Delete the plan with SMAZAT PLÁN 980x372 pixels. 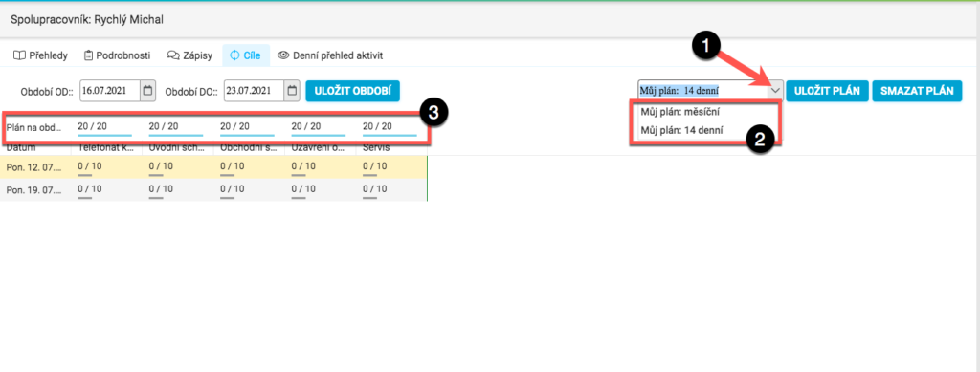pyautogui.click(x=917, y=91)
